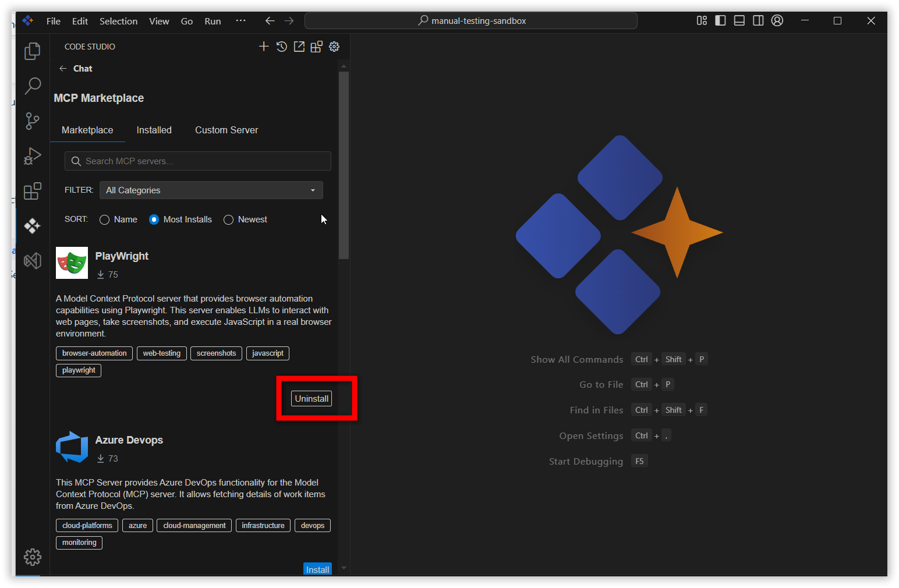This screenshot has height=588, width=899.
Task: Open Selection menu
Action: pyautogui.click(x=119, y=21)
